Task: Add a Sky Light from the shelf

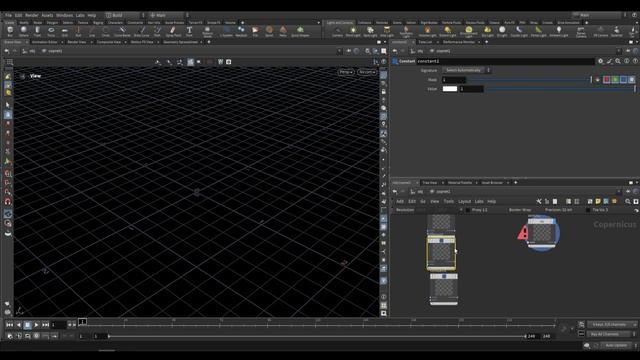Action: pyautogui.click(x=487, y=31)
